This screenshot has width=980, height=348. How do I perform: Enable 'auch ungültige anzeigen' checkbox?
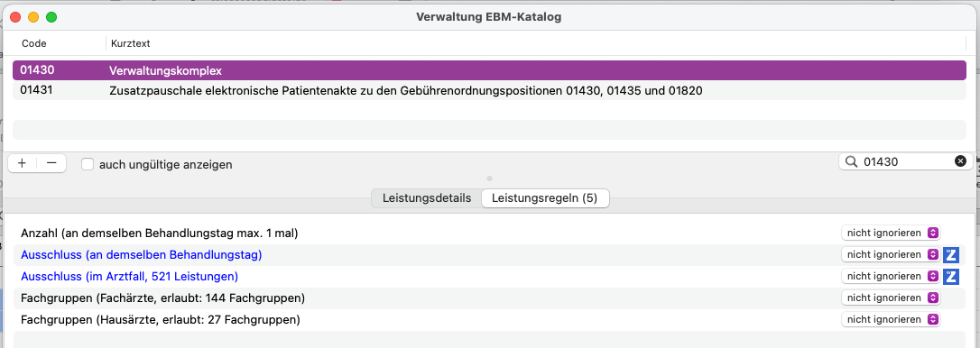[x=88, y=164]
